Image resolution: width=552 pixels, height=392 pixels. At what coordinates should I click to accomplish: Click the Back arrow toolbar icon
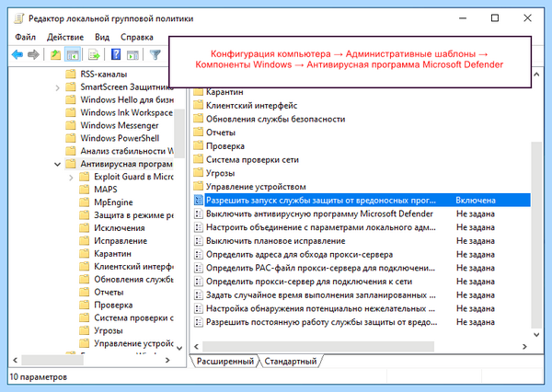click(x=17, y=54)
